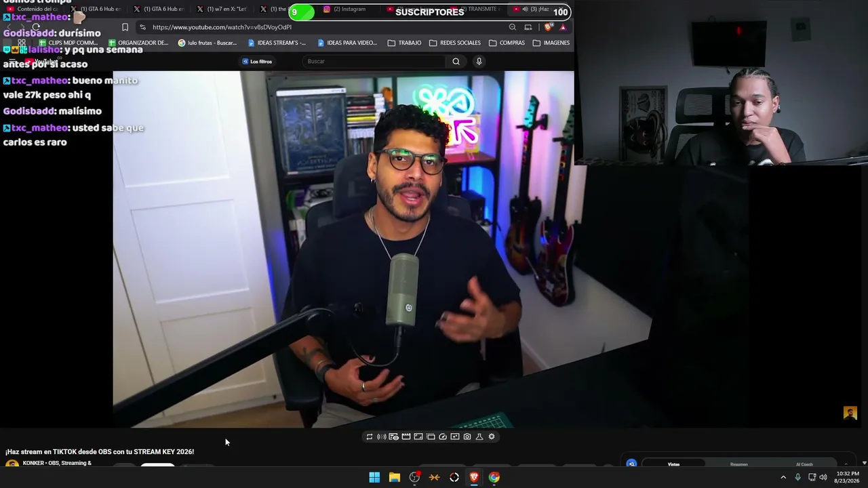
Task: Open Google Chrome from the taskbar
Action: point(494,478)
